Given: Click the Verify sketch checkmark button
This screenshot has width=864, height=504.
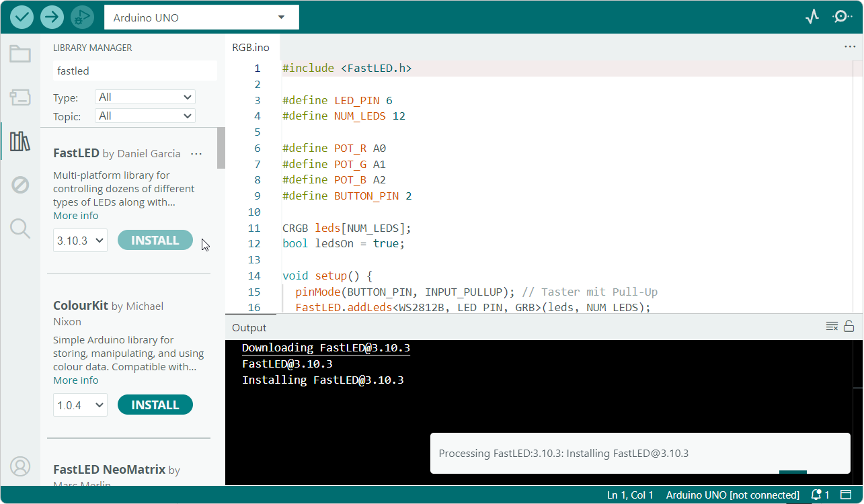Looking at the screenshot, I should (x=22, y=17).
